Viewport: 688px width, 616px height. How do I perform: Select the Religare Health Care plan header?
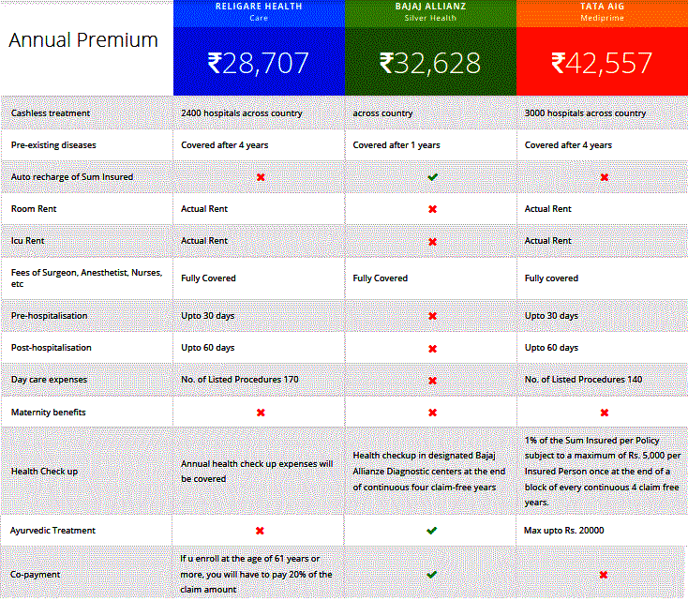click(260, 12)
